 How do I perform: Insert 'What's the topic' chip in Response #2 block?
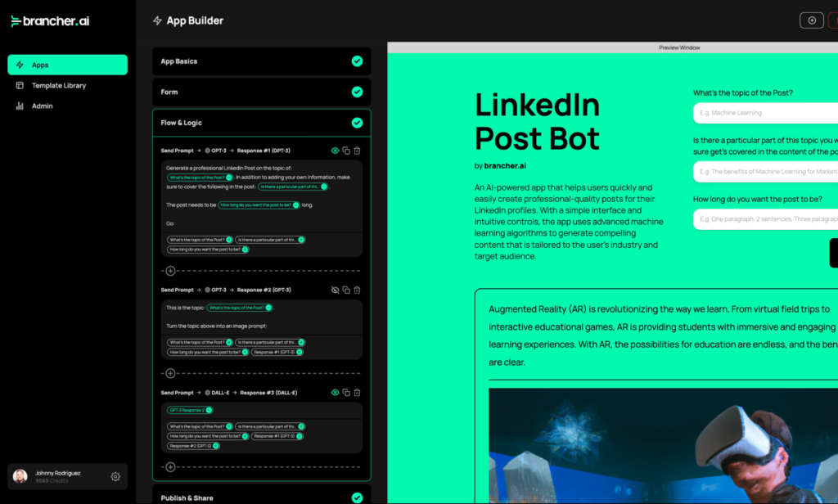200,343
